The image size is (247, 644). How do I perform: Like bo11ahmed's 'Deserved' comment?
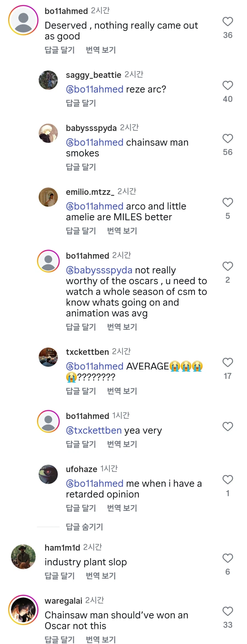[228, 22]
